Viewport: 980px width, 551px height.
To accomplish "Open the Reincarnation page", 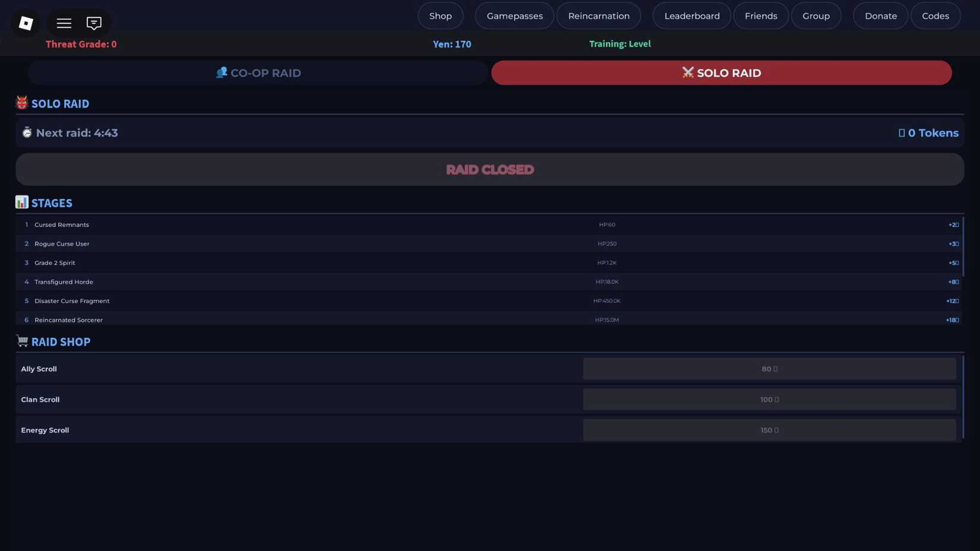I will point(598,15).
